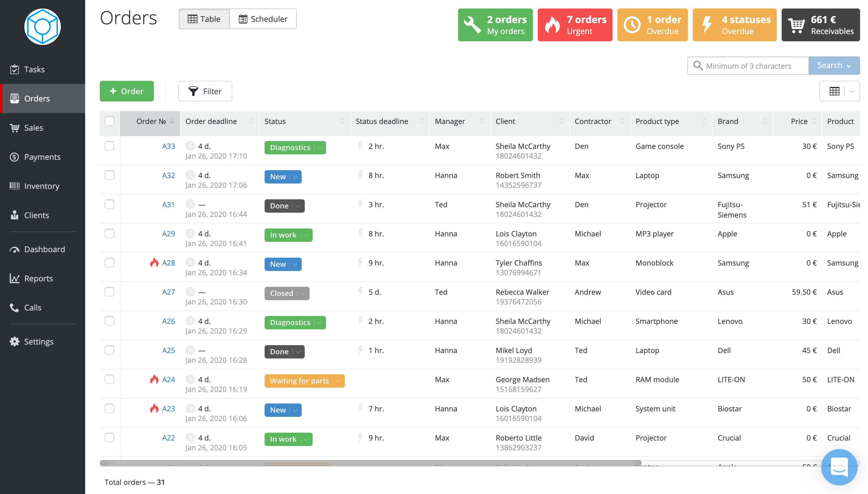868x494 pixels.
Task: Expand the Diagnostics status dropdown on A33
Action: 319,148
